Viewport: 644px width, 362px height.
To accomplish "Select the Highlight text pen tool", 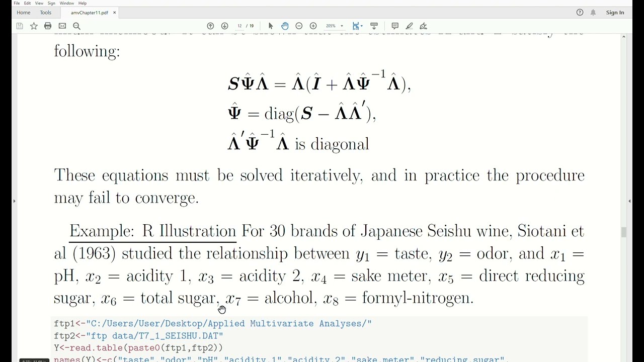I will (x=409, y=26).
